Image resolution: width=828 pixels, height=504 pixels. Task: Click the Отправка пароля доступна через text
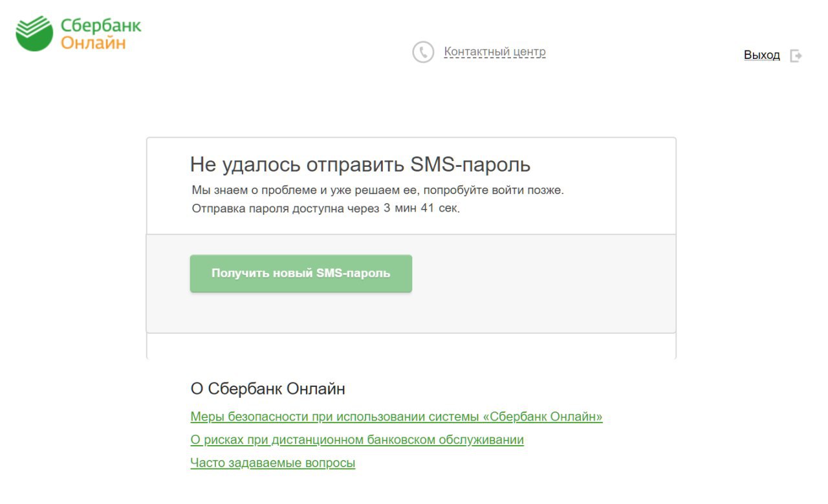coord(285,209)
